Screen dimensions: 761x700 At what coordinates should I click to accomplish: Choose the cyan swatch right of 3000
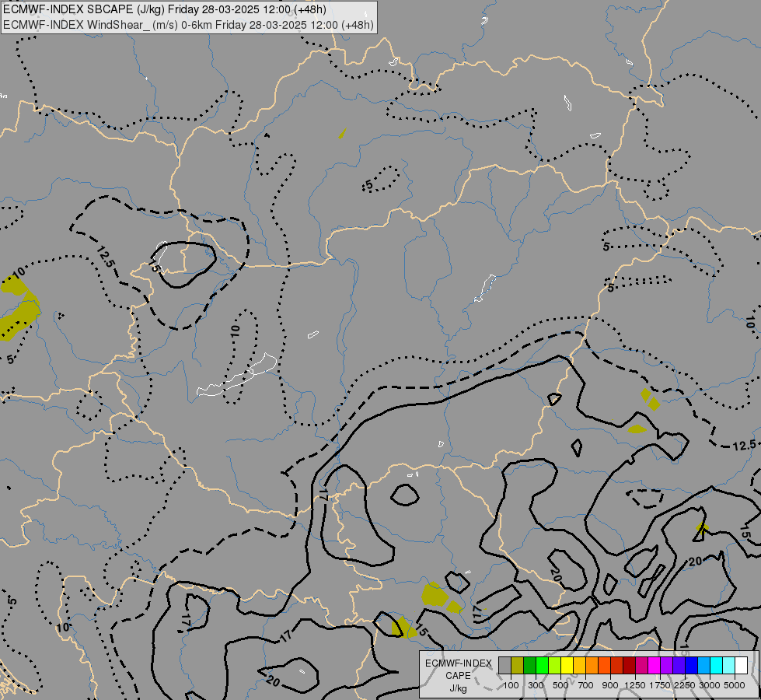[x=717, y=666]
